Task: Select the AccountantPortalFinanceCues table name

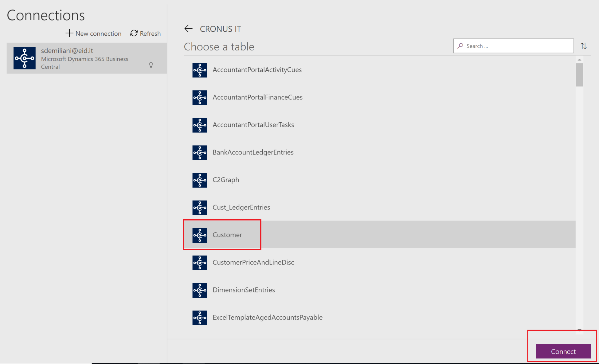Action: pyautogui.click(x=257, y=97)
